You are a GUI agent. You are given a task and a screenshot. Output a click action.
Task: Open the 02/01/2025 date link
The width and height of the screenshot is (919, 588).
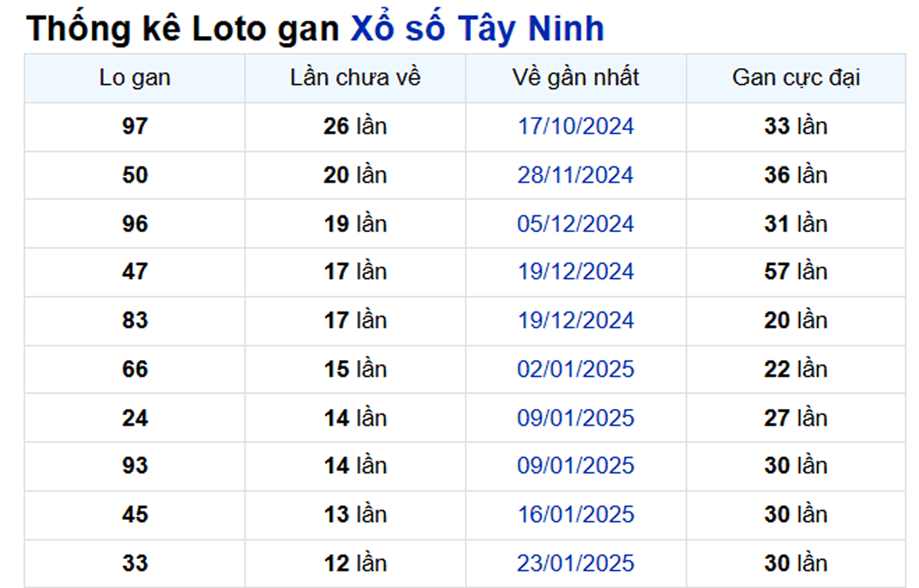click(x=576, y=369)
